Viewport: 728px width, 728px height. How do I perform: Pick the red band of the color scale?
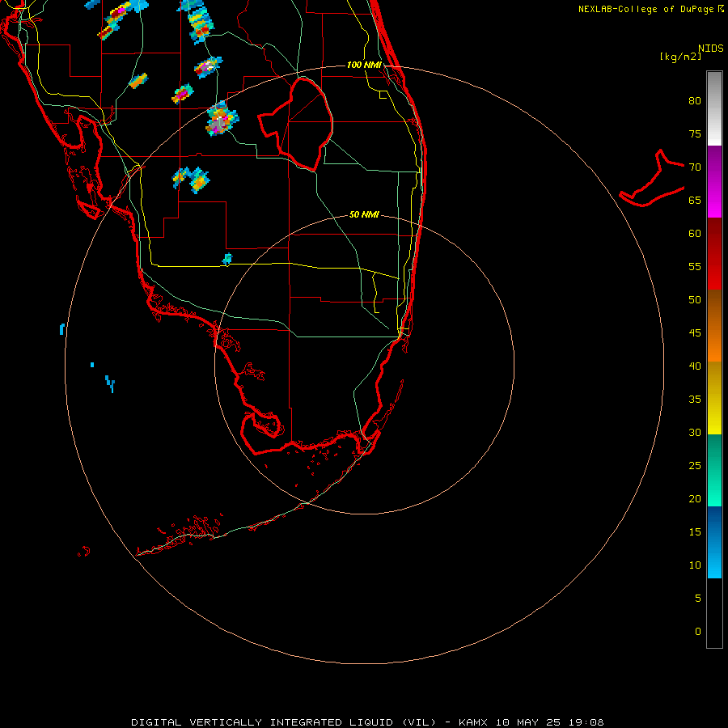[714, 253]
